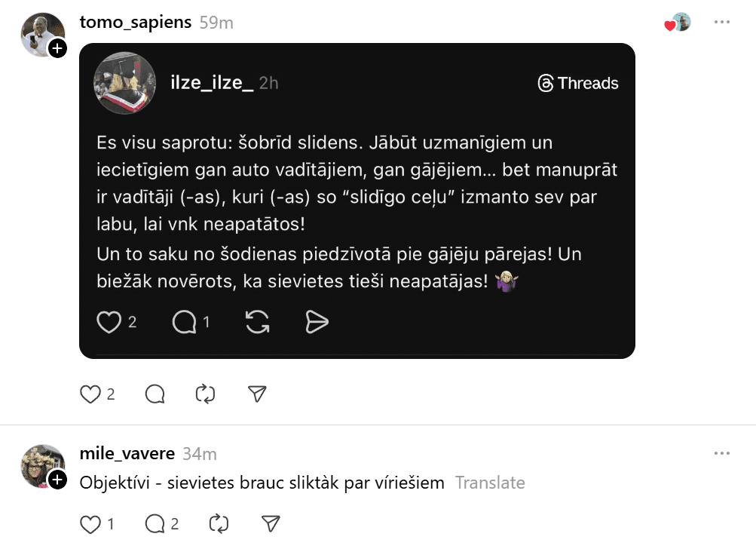The width and height of the screenshot is (756, 552).
Task: Share the mile_vavere comment
Action: 271,523
